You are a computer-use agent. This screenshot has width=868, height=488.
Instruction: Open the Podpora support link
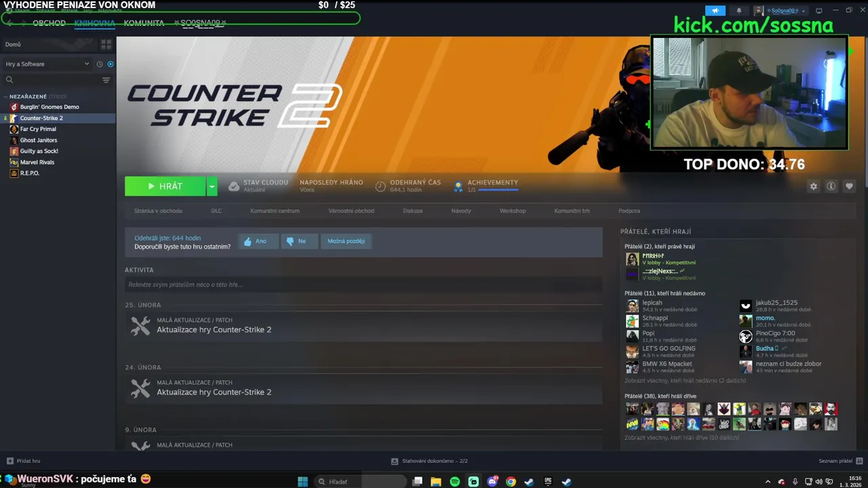629,211
